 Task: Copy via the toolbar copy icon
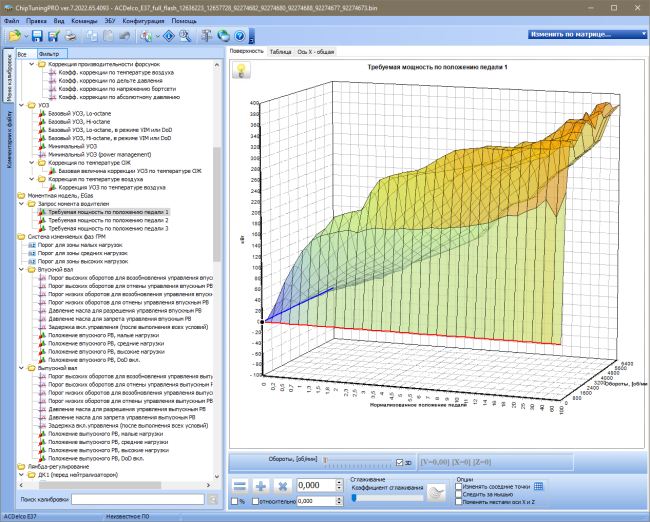click(92, 36)
